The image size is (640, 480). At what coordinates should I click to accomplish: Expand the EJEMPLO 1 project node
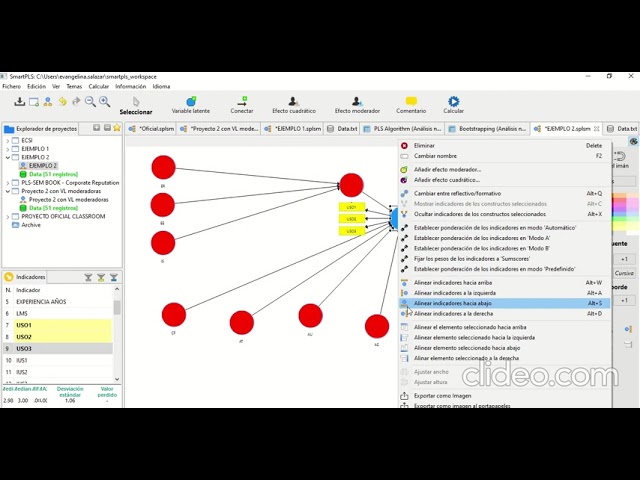click(x=7, y=149)
